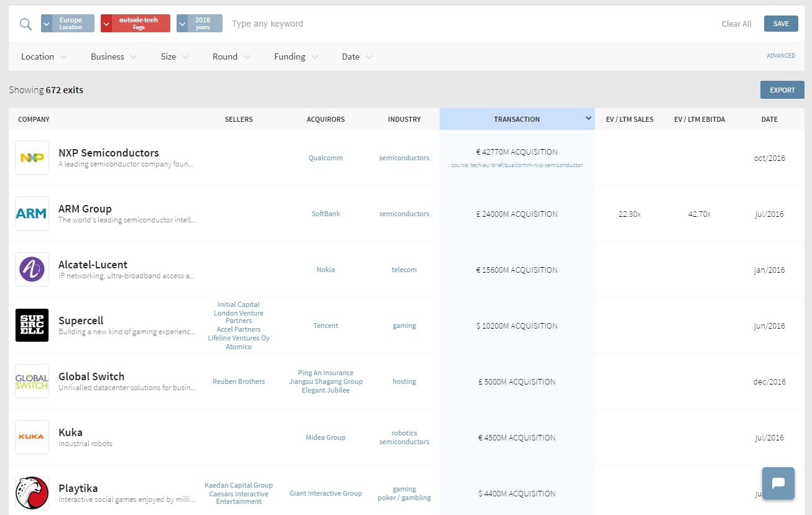The image size is (812, 515).
Task: Open the Round filter dropdown
Action: coord(231,57)
